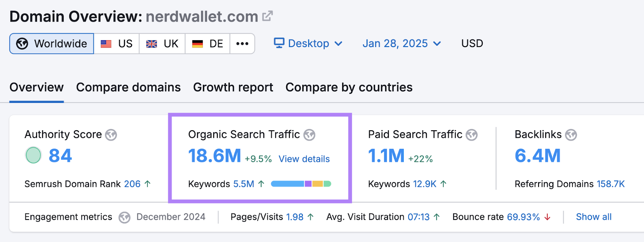644x242 pixels.
Task: Click the globe icon beside Backlinks
Action: click(571, 135)
